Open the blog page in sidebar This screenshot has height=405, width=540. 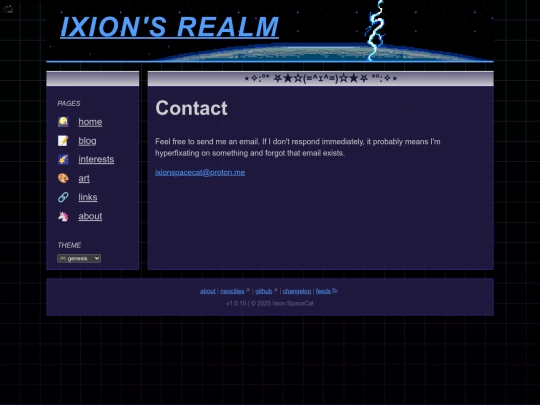(x=87, y=141)
